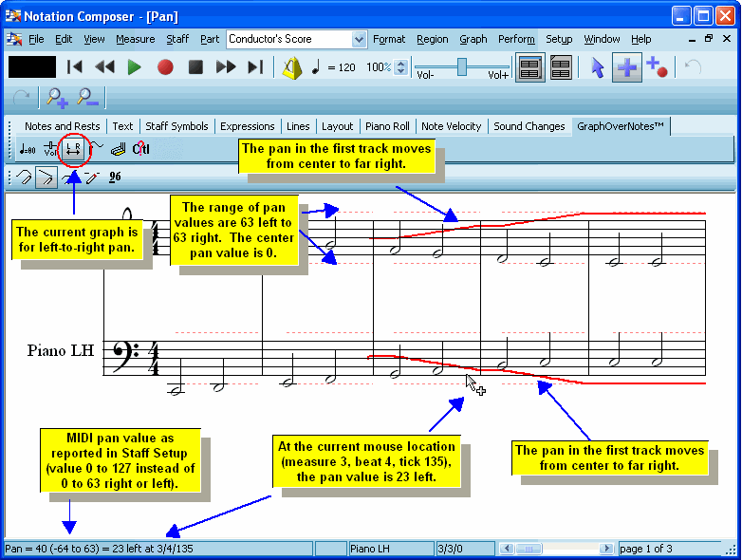Click the green Play button
This screenshot has width=742, height=560.
pos(134,67)
